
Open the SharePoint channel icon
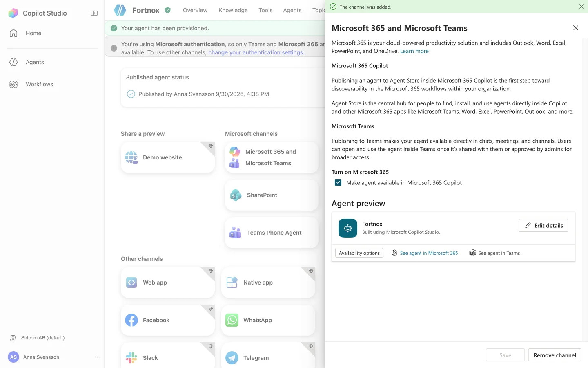point(236,195)
